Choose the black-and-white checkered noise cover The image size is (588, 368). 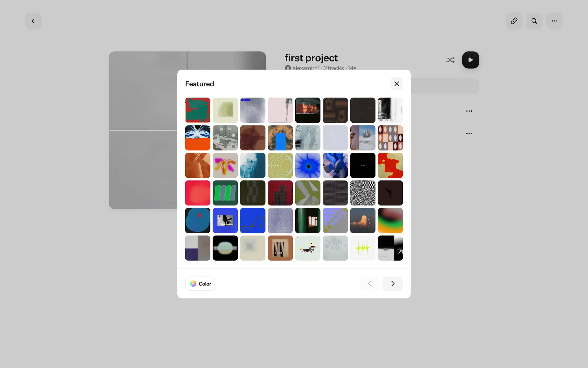363,193
